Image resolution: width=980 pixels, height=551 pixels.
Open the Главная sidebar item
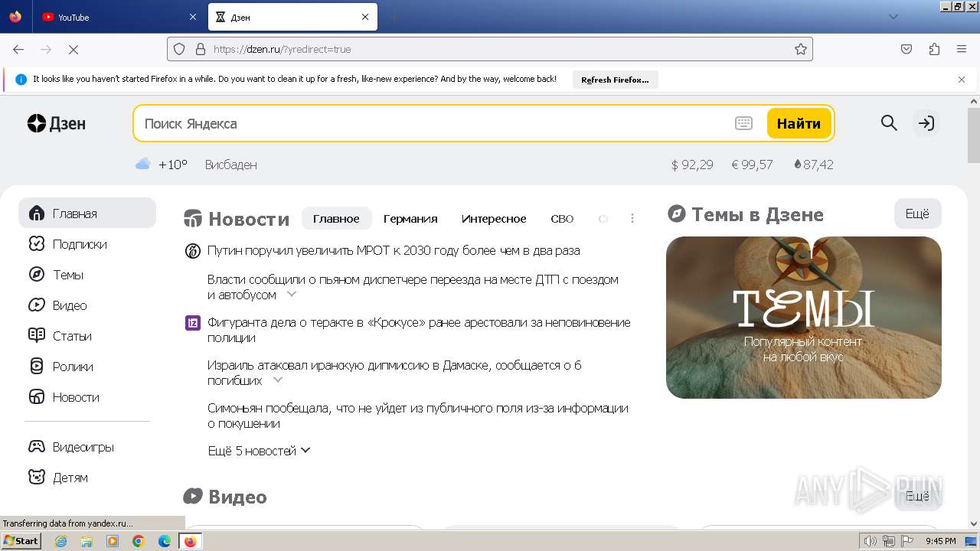click(87, 214)
